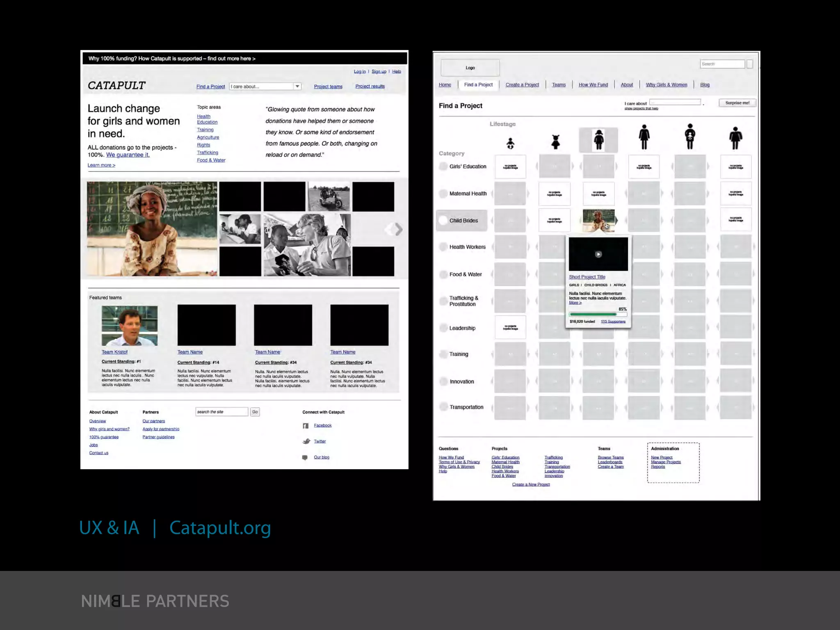Select Child Brides category radio
Screen dimensions: 840x630
(443, 220)
